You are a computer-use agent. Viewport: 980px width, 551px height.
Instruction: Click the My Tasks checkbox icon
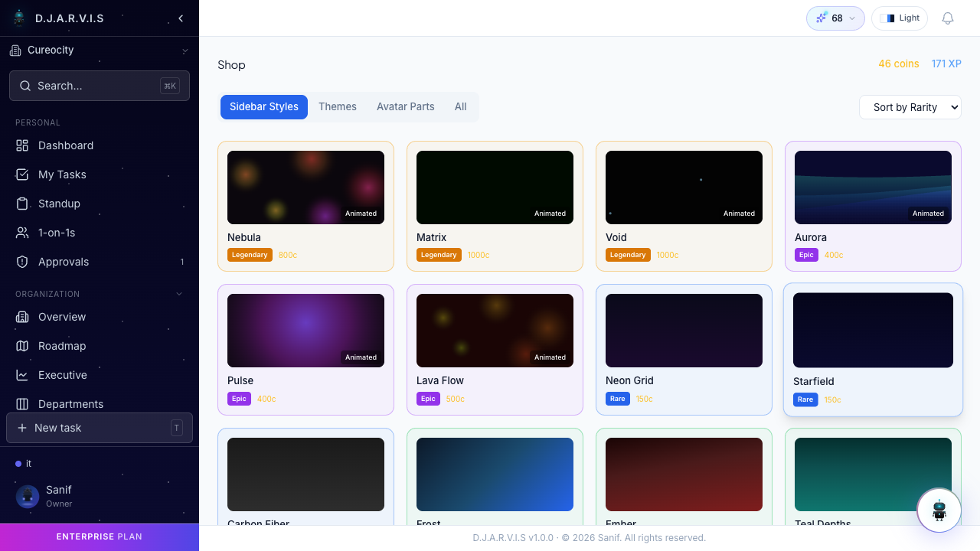[22, 174]
